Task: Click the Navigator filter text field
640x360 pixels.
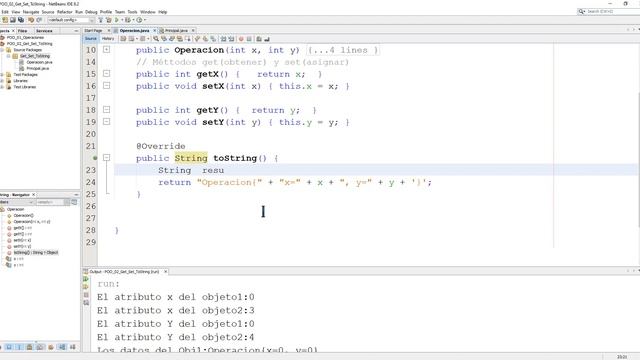Action: point(51,202)
